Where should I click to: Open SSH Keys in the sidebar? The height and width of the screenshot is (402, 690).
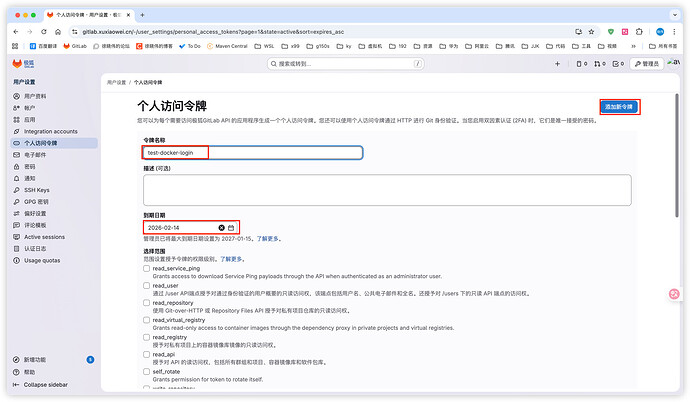tap(36, 189)
